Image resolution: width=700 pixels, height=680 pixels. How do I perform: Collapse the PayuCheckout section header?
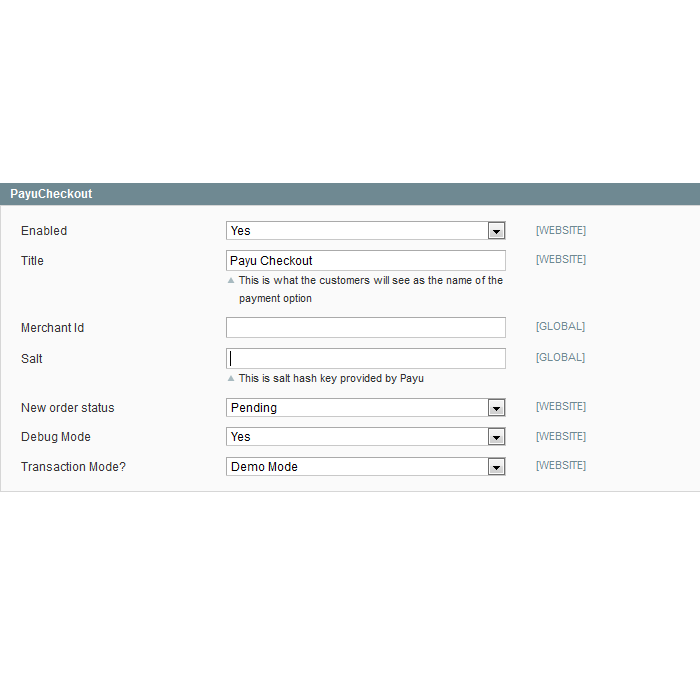(x=350, y=194)
